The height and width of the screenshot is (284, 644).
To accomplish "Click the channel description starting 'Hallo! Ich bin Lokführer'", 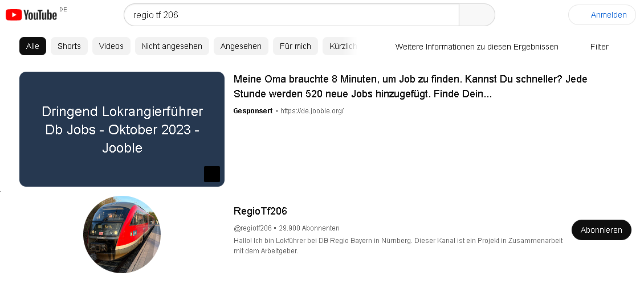I will 398,245.
